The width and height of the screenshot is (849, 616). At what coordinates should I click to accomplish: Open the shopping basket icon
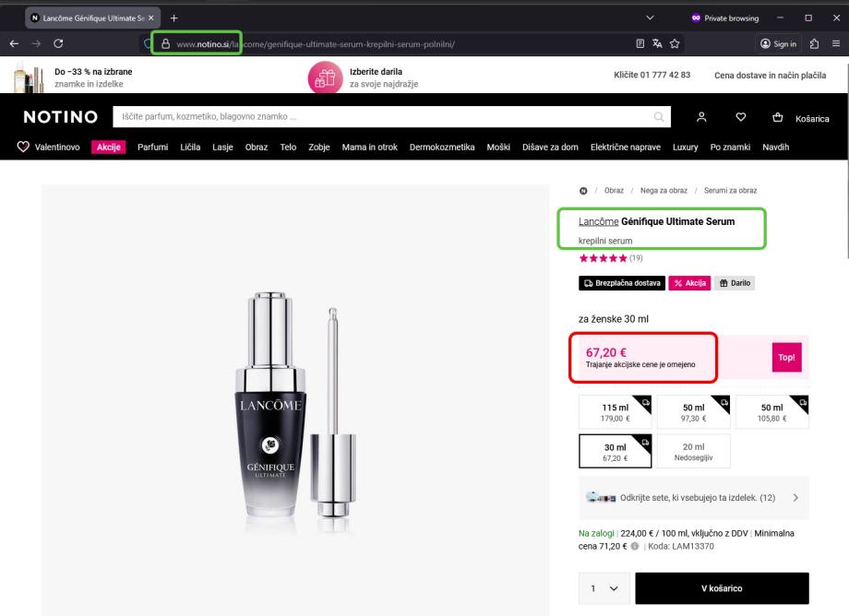click(x=778, y=117)
